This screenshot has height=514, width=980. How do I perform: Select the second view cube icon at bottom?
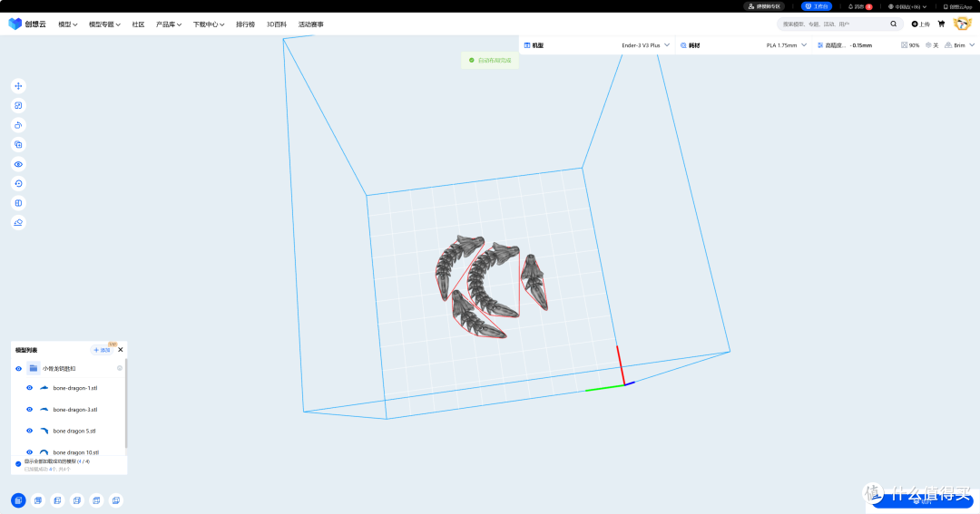click(x=38, y=500)
